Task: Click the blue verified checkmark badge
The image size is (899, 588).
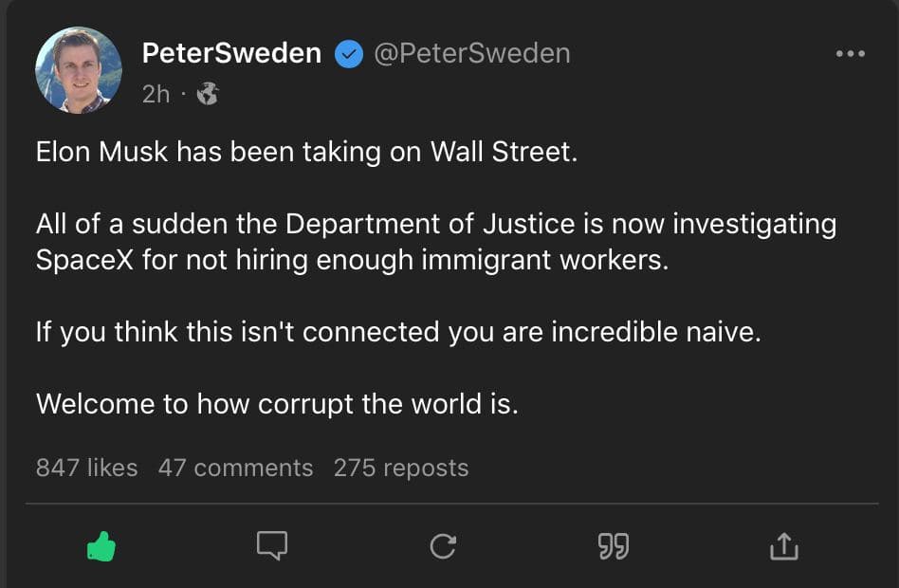Action: point(349,54)
